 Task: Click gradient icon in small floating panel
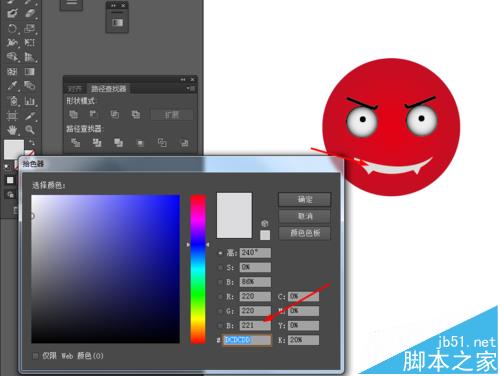pos(117,22)
